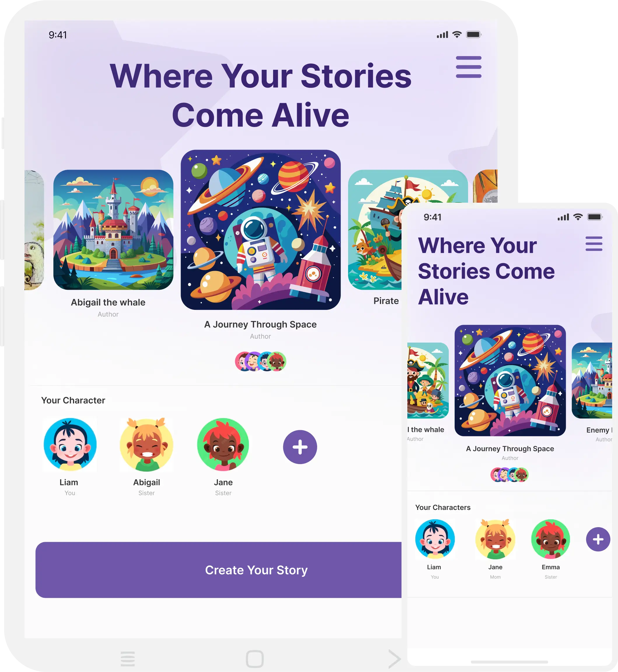Select Liam avatar on tablet
This screenshot has height=672, width=618.
[x=70, y=444]
